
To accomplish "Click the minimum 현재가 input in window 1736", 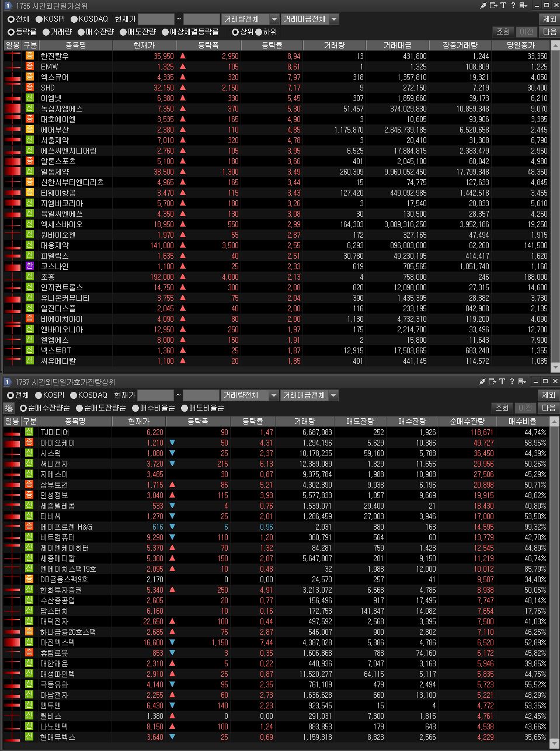I will click(156, 19).
